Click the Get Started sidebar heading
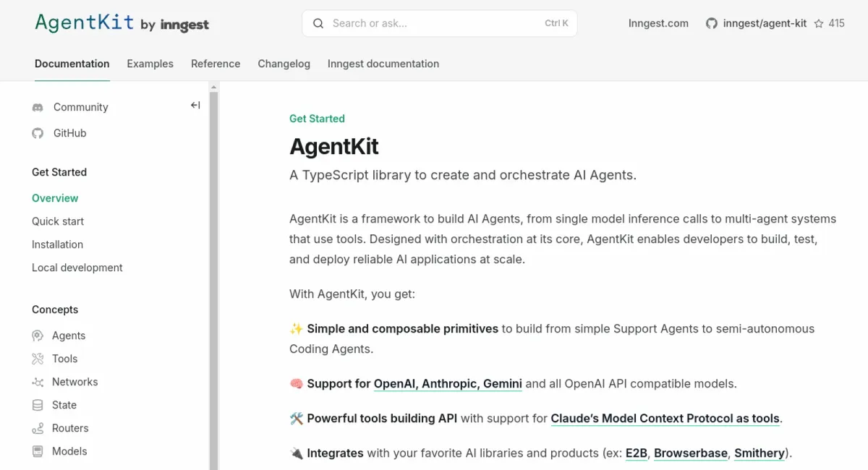This screenshot has width=868, height=470. 59,172
